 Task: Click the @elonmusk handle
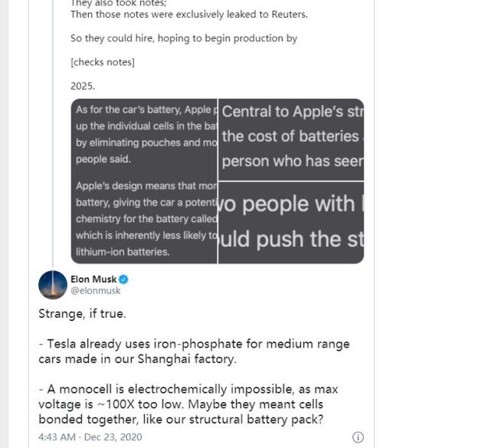click(95, 291)
